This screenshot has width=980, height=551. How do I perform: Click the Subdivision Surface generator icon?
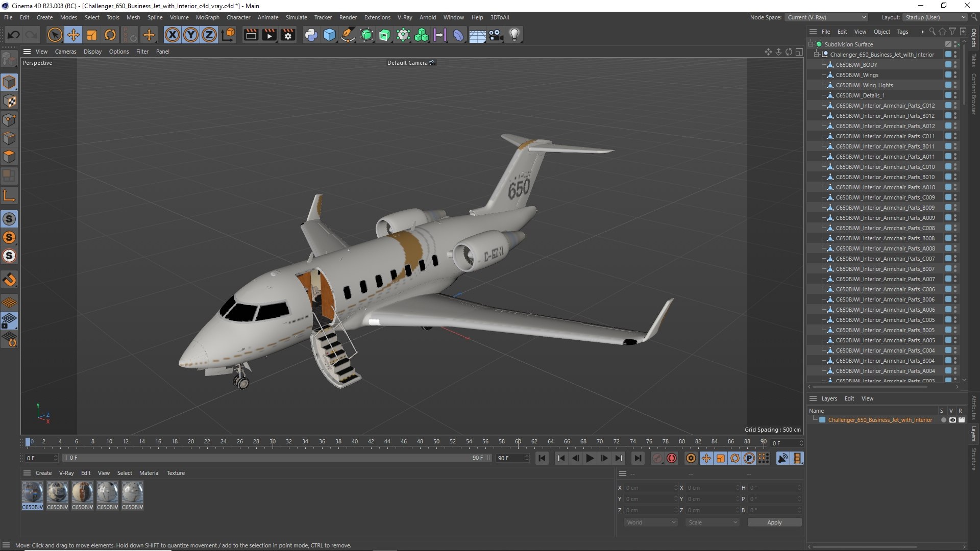[366, 35]
